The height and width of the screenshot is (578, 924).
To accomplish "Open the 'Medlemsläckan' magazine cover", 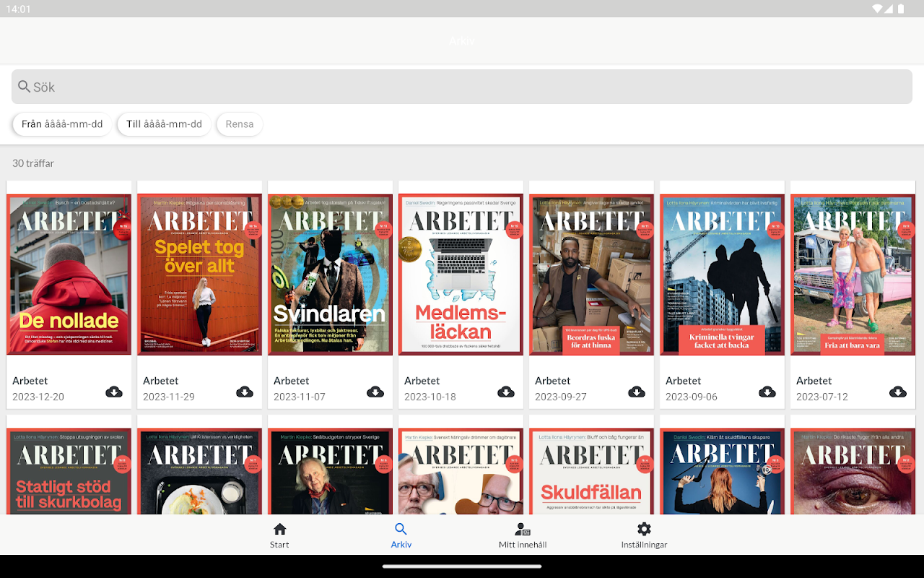I will [x=461, y=275].
